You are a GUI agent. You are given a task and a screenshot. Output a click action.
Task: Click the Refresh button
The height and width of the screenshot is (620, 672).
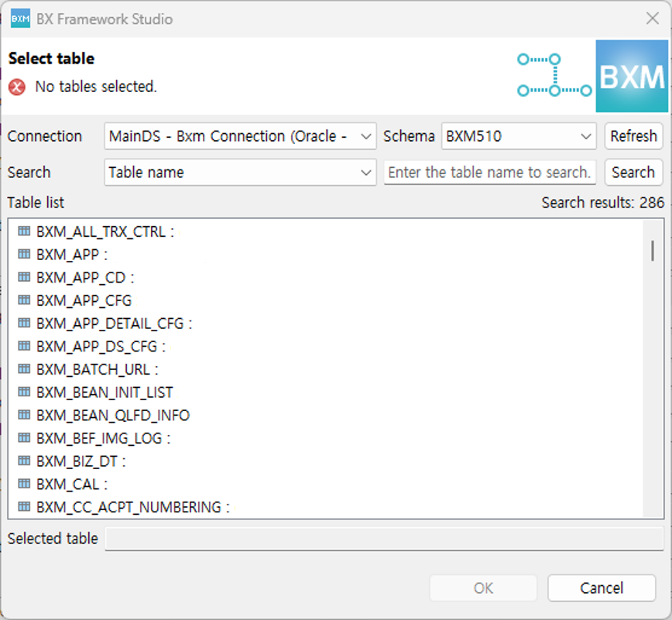pyautogui.click(x=633, y=136)
